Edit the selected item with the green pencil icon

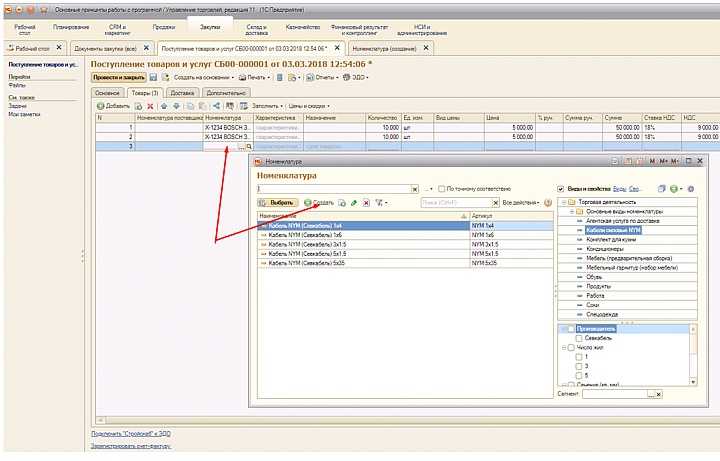354,202
